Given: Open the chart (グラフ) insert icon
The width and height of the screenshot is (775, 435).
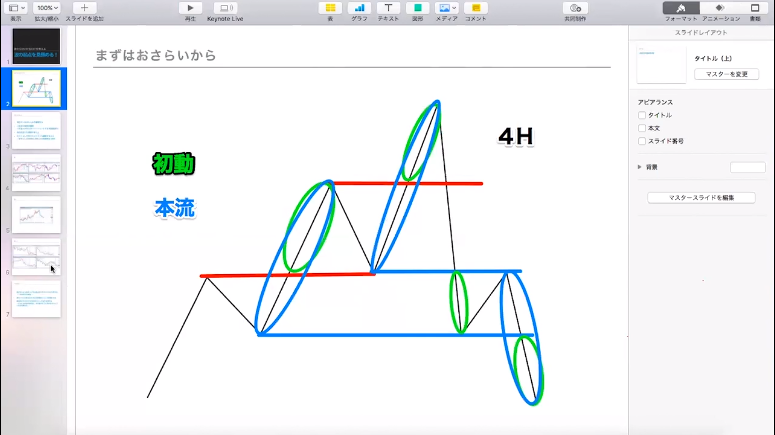Looking at the screenshot, I should (358, 8).
